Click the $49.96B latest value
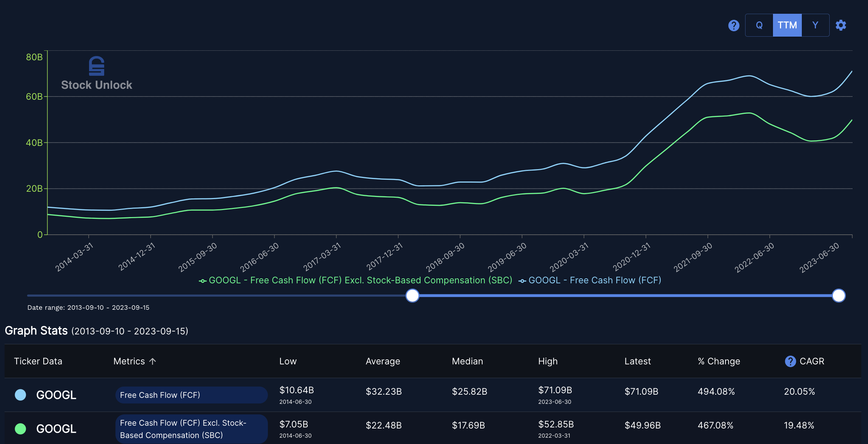The image size is (868, 444). [x=643, y=425]
